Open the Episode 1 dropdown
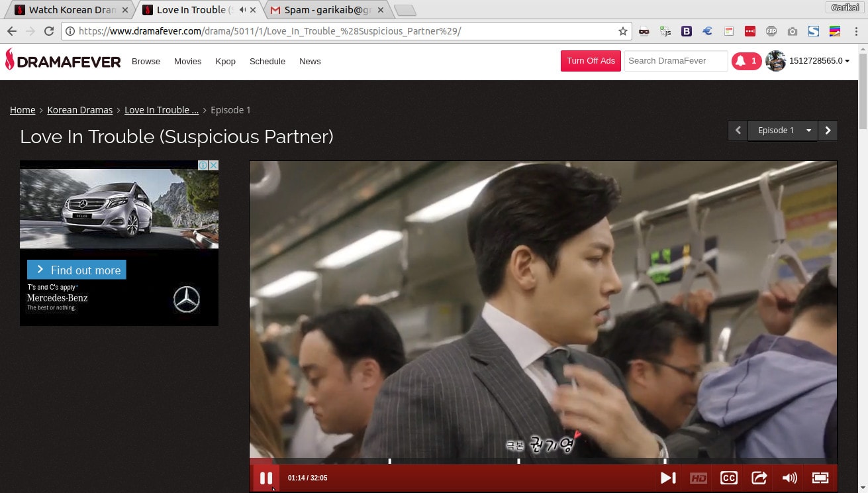 783,131
